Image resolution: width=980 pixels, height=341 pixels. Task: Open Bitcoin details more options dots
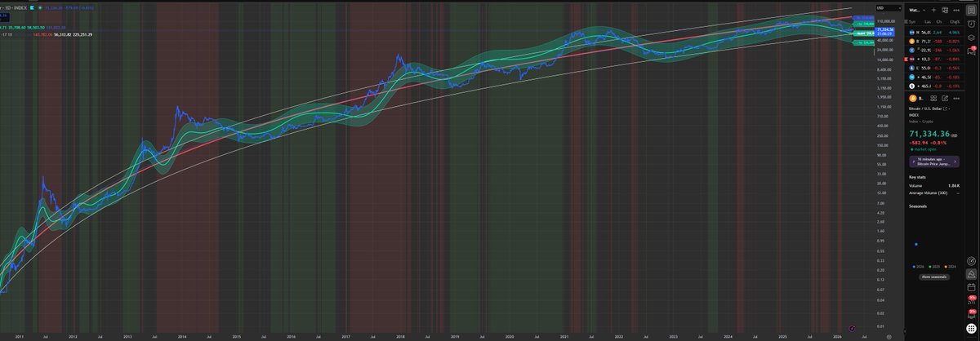click(x=956, y=98)
